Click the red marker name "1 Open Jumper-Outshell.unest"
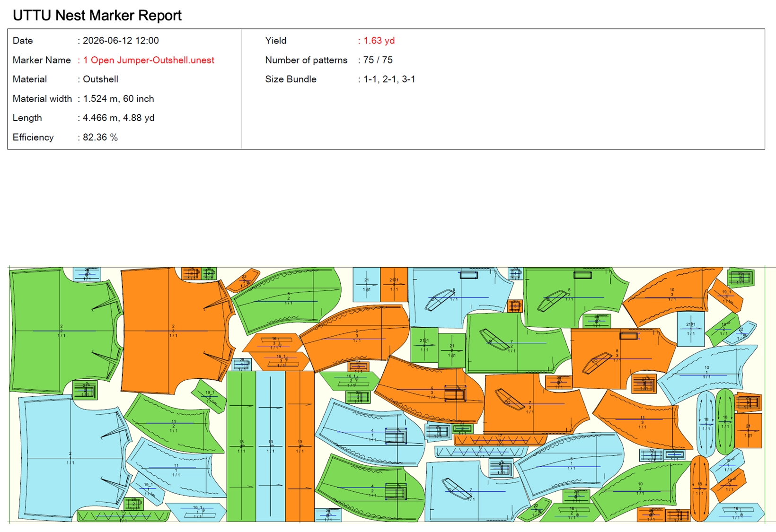 (149, 60)
